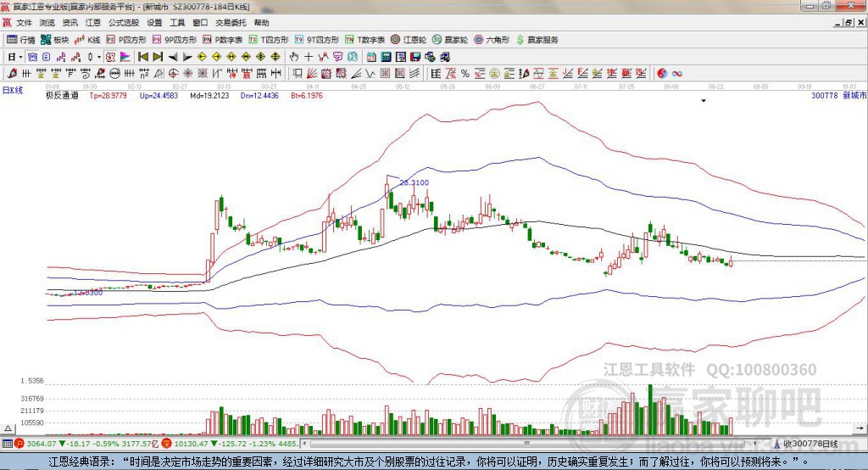Select the n² grid tool

point(144,73)
